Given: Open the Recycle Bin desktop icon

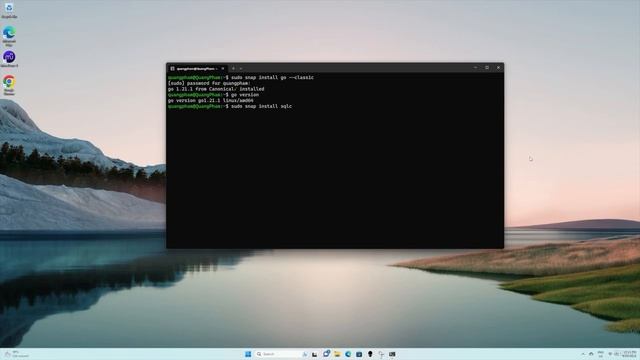Looking at the screenshot, I should tap(9, 10).
